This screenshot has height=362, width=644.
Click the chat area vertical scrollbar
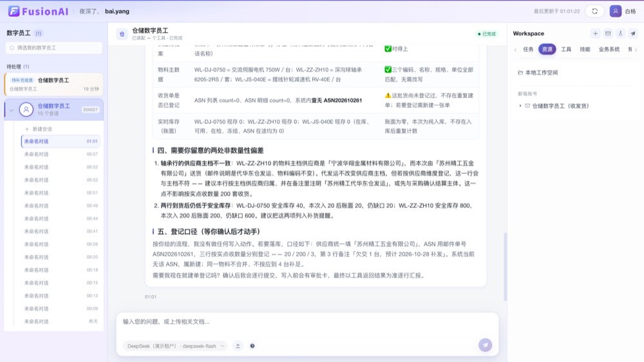pos(505,266)
